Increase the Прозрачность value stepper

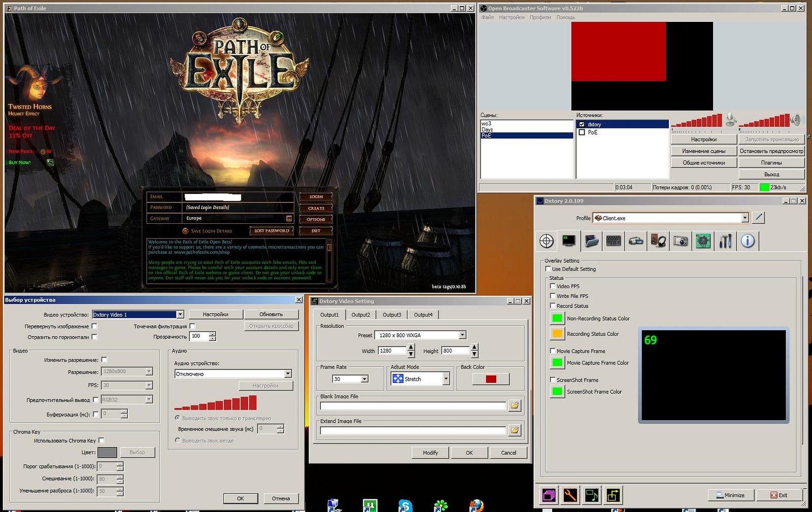pos(212,334)
